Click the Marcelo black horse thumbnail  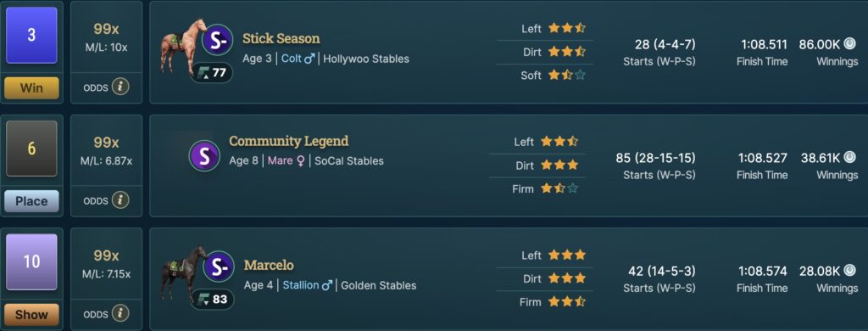(x=183, y=274)
